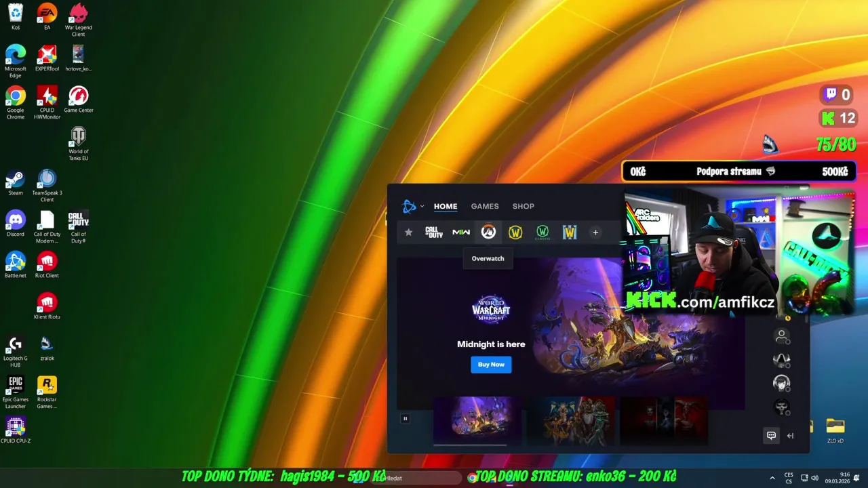Select the MW II game icon

tap(461, 232)
